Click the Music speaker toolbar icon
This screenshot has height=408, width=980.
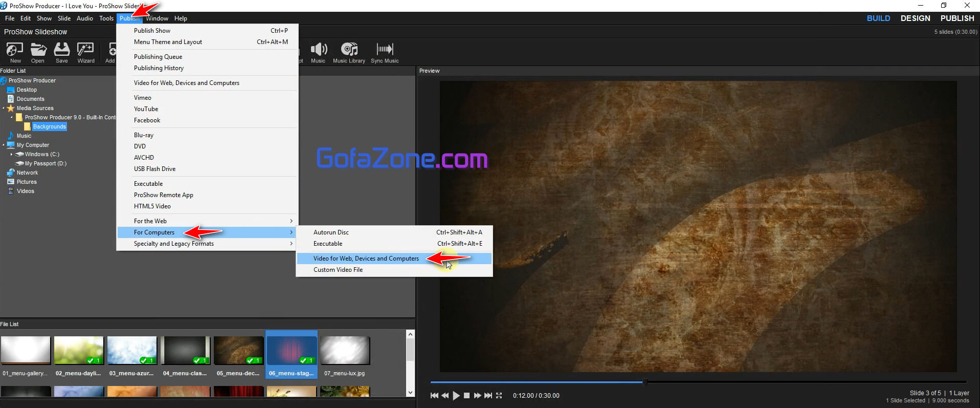tap(318, 52)
